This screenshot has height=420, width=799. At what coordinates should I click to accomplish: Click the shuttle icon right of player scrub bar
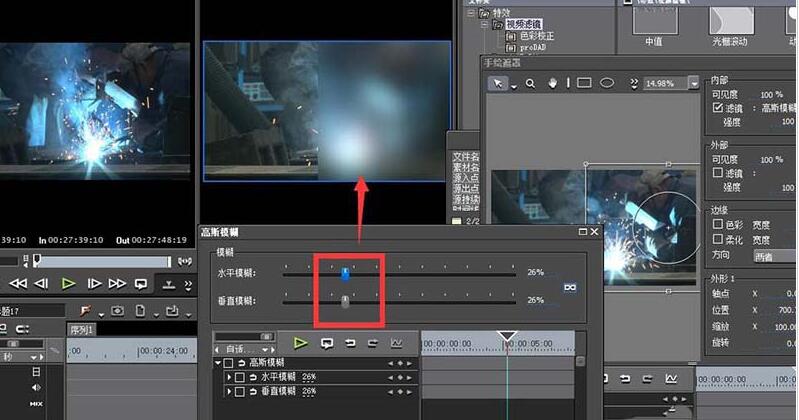[184, 261]
